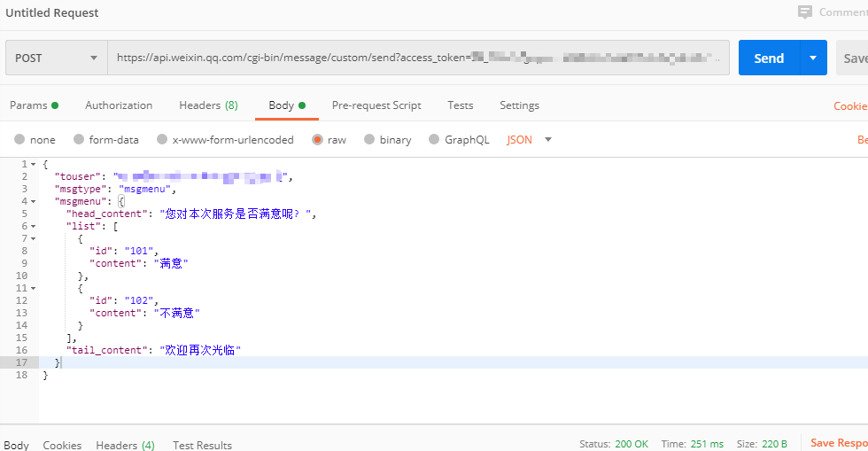The height and width of the screenshot is (451, 868).
Task: Open the Cookies link
Action: pyautogui.click(x=850, y=105)
